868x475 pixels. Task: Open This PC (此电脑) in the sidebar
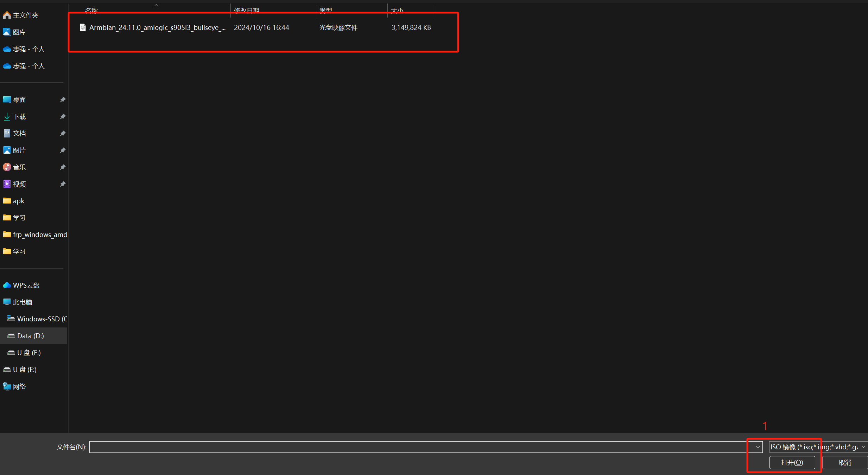pyautogui.click(x=22, y=302)
